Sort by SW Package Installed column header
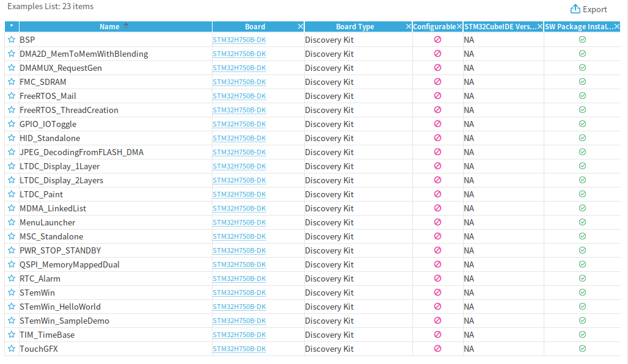628x364 pixels. click(x=579, y=26)
